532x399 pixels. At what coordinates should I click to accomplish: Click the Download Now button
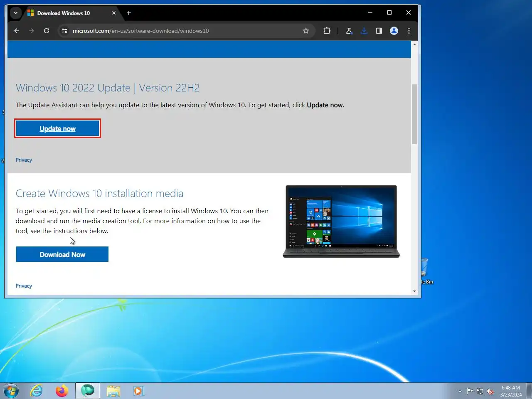click(62, 254)
